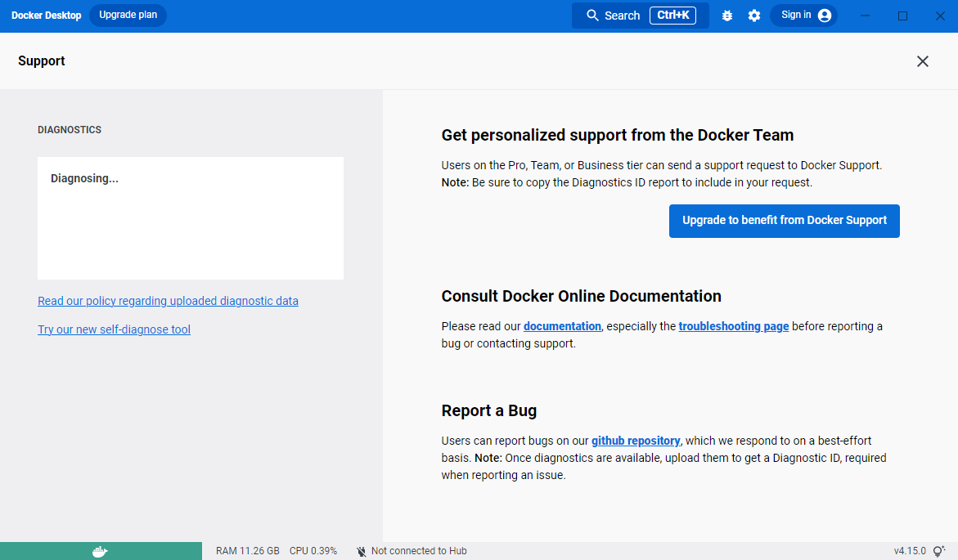Click Upgrade to benefit from Docker Support

click(x=784, y=221)
